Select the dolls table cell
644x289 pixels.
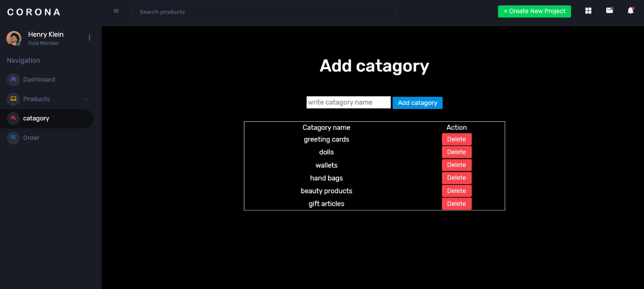click(x=326, y=152)
